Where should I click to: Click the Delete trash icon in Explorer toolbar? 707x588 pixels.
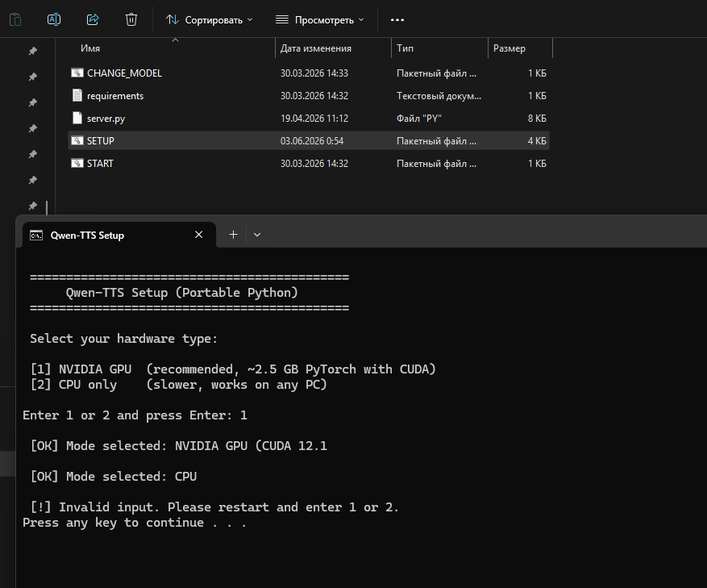pyautogui.click(x=131, y=19)
